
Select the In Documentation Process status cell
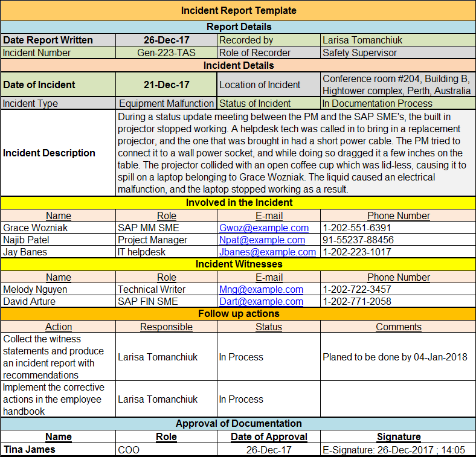(x=397, y=104)
